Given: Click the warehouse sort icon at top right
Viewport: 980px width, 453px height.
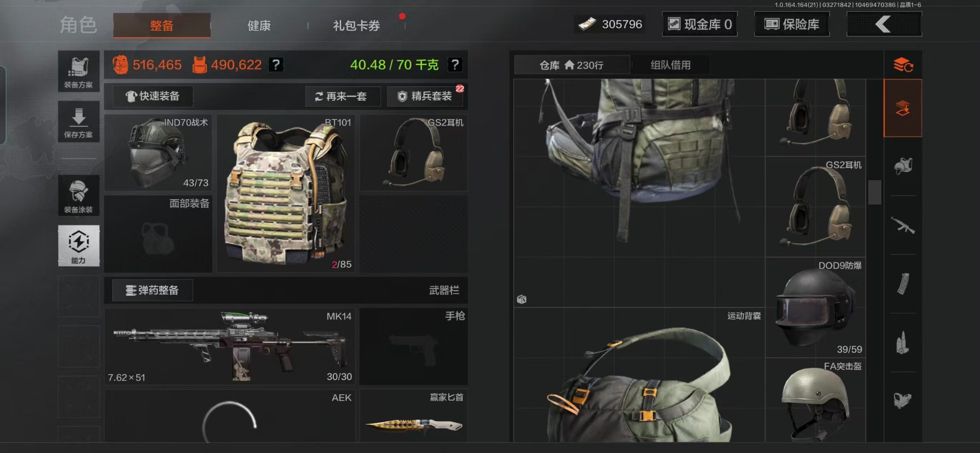Looking at the screenshot, I should (x=903, y=65).
